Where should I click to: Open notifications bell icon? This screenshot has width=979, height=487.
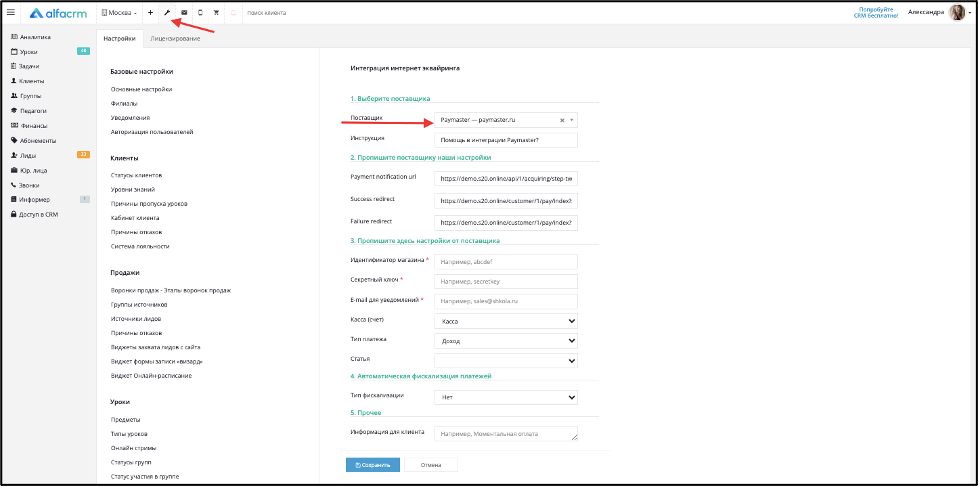pyautogui.click(x=233, y=13)
